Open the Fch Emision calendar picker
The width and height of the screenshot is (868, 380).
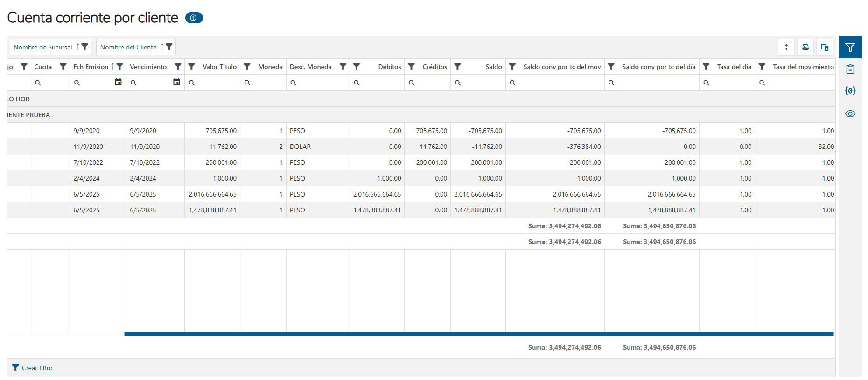tap(118, 82)
